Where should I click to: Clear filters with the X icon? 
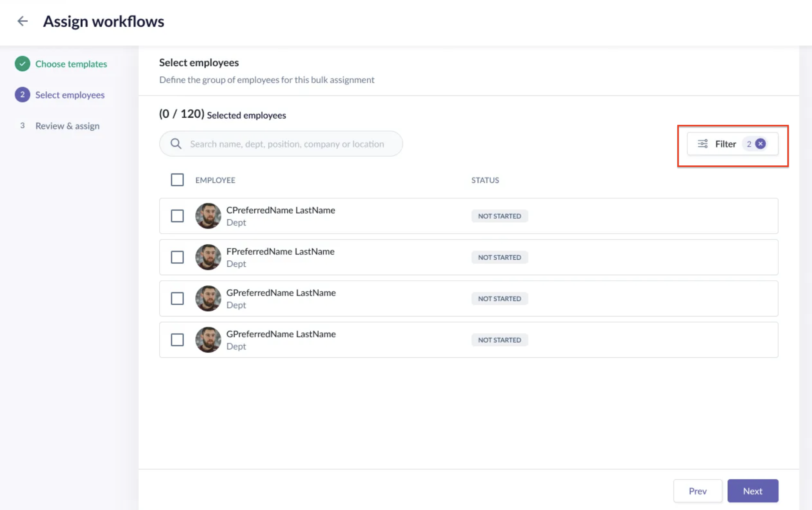(760, 144)
